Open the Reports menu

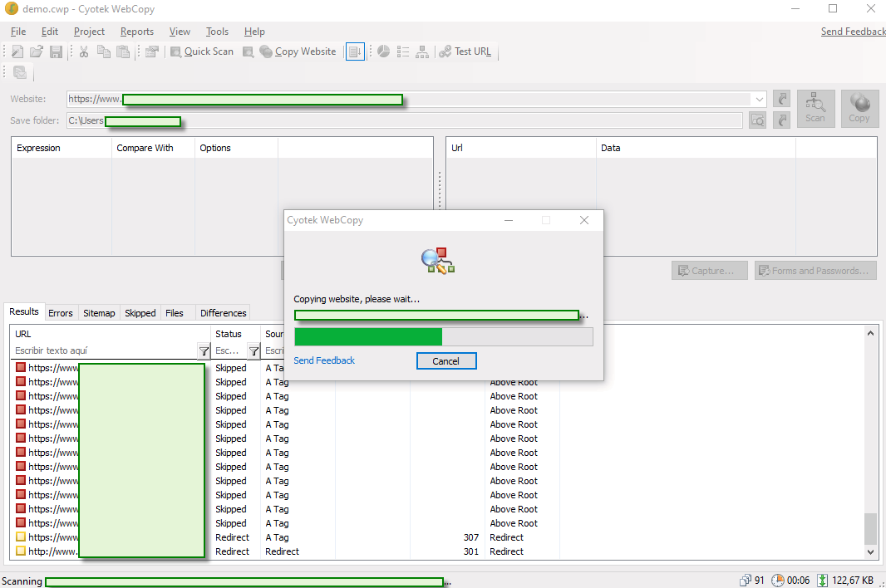point(137,32)
